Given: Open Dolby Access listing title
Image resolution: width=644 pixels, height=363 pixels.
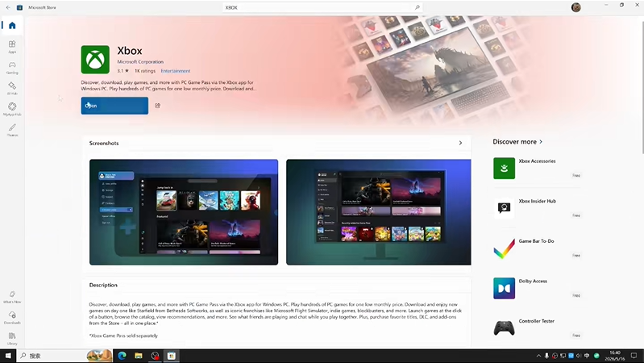Looking at the screenshot, I should [533, 282].
